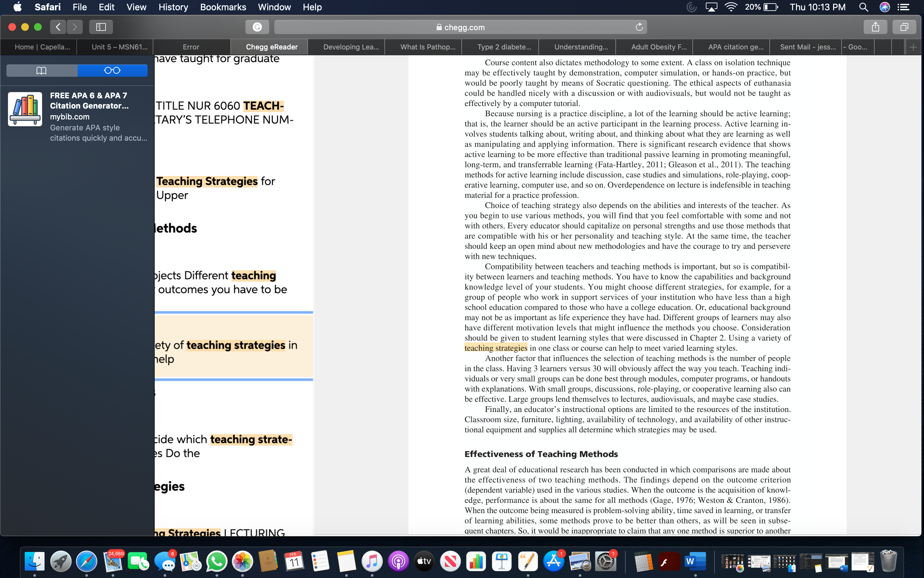Open the Window menu
924x578 pixels.
pos(274,7)
